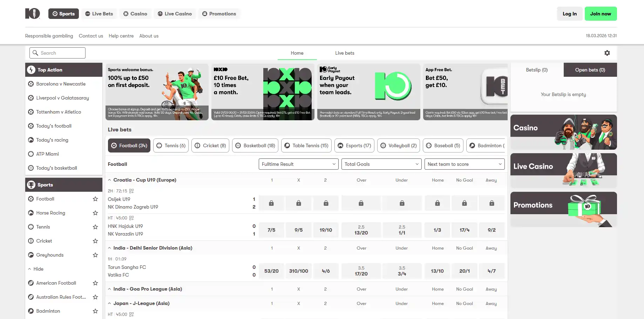This screenshot has width=644, height=319.
Task: Expand India - Goa Pro League section
Action: [x=110, y=289]
